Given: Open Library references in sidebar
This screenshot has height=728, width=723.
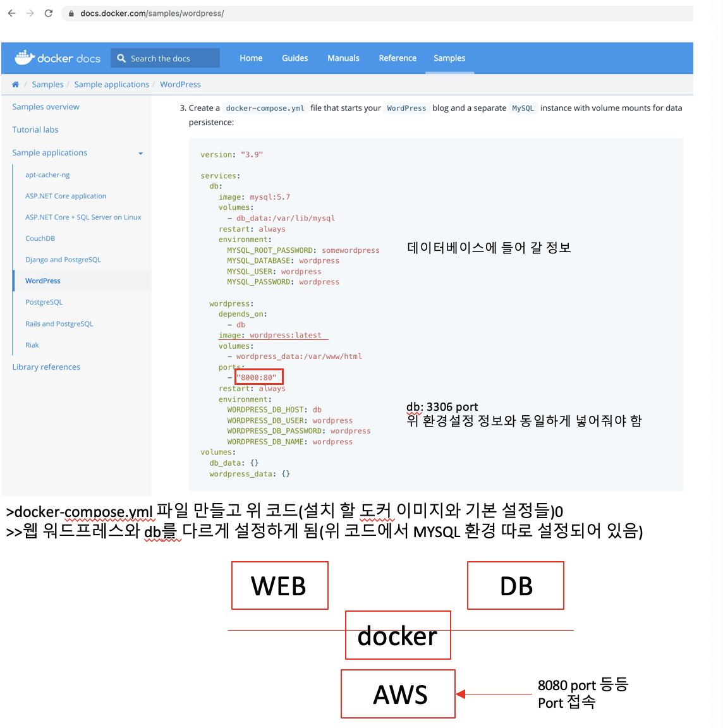Looking at the screenshot, I should [46, 367].
